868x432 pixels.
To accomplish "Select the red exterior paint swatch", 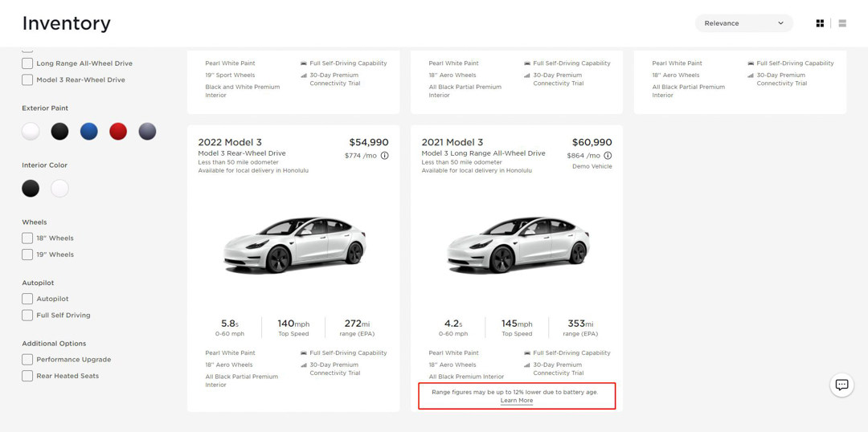I will [118, 132].
